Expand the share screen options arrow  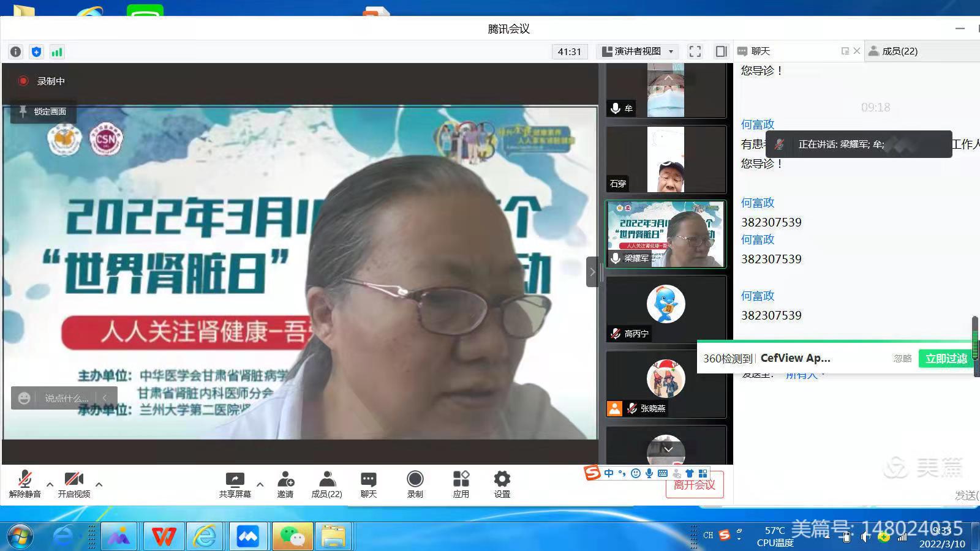point(260,484)
